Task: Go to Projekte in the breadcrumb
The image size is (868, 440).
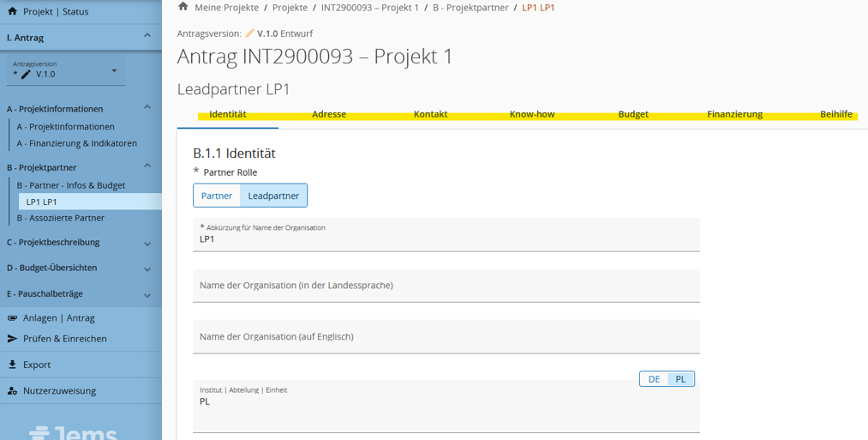Action: pyautogui.click(x=290, y=8)
